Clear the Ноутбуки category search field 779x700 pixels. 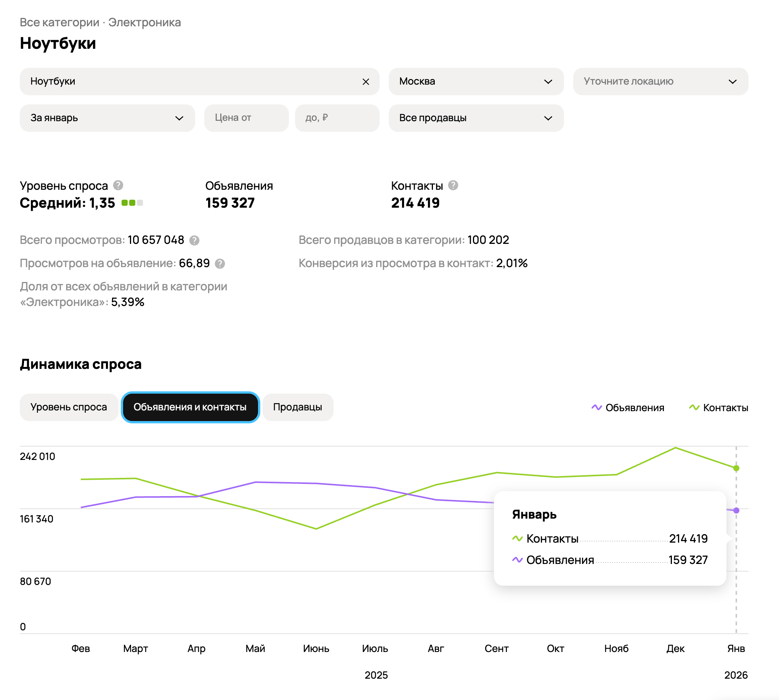[365, 82]
